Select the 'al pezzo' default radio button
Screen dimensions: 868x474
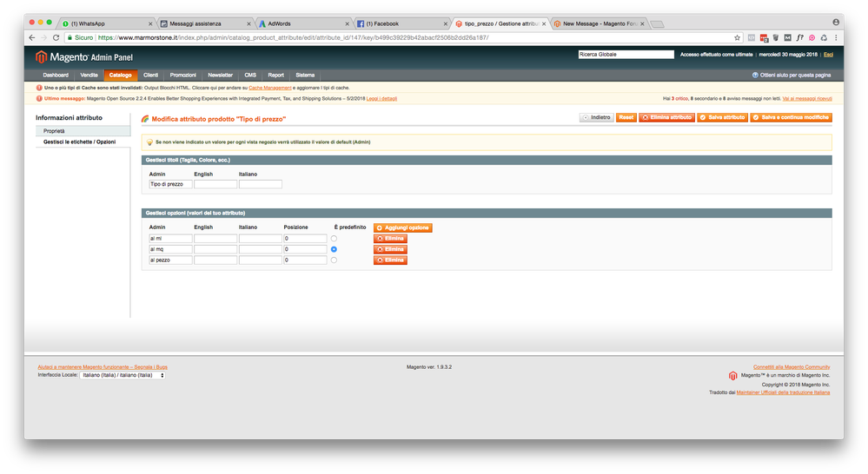click(x=335, y=260)
